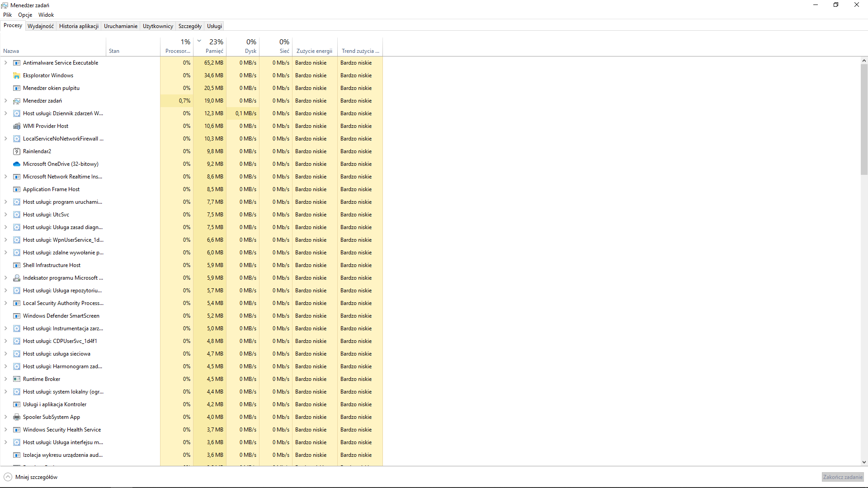Expand the Windows Security Health Service row
868x488 pixels.
6,430
